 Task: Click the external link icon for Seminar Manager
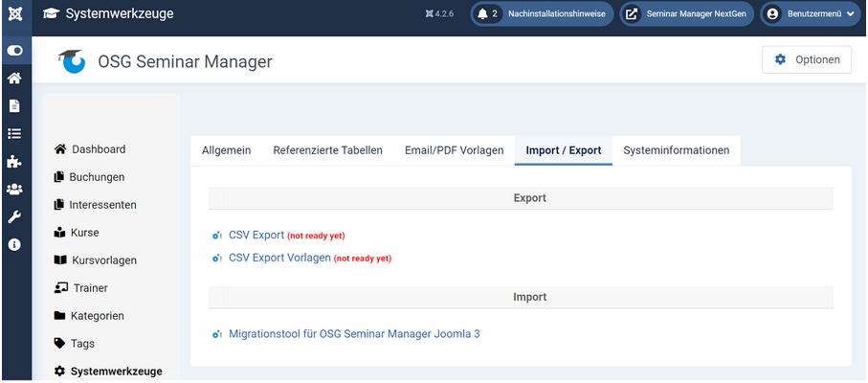631,14
